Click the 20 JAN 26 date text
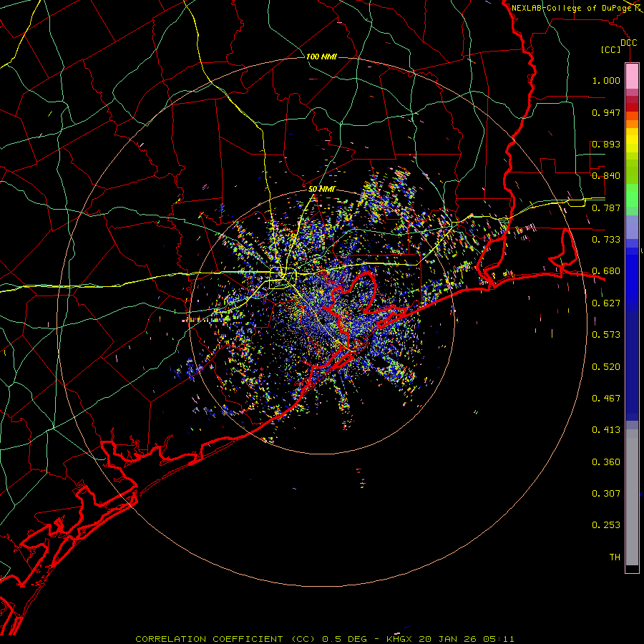Image resolution: width=644 pixels, height=644 pixels. click(x=447, y=639)
